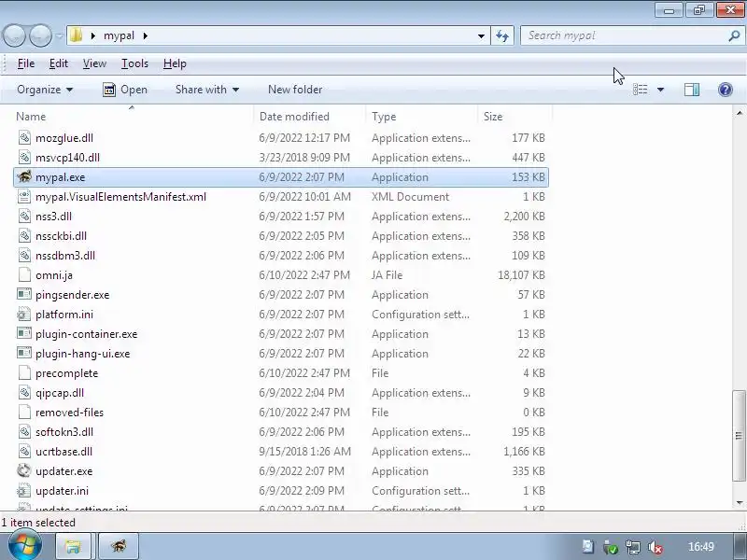The width and height of the screenshot is (747, 560).
Task: Click the plugin-container.exe application icon
Action: click(x=24, y=333)
